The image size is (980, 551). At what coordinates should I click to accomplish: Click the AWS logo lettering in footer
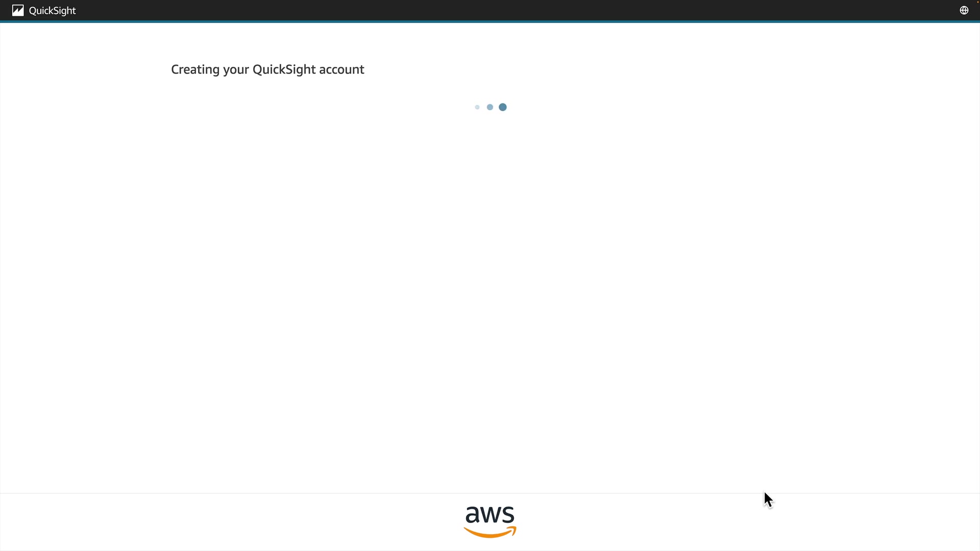(x=490, y=515)
